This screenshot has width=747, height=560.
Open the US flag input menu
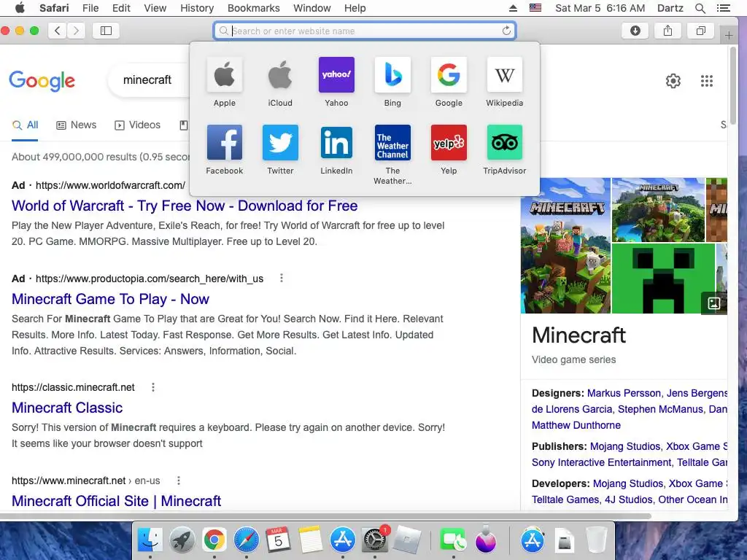535,8
